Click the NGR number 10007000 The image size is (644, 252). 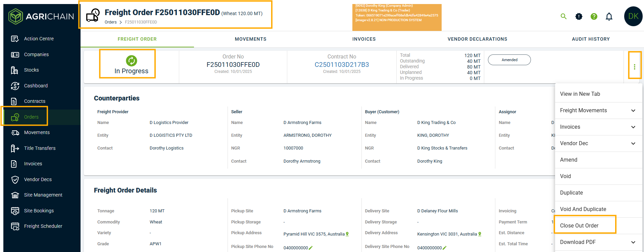coord(293,148)
